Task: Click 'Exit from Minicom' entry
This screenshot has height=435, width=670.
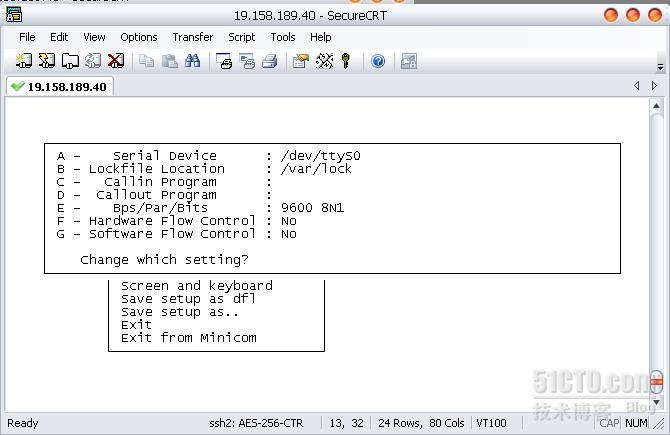Action: (189, 338)
